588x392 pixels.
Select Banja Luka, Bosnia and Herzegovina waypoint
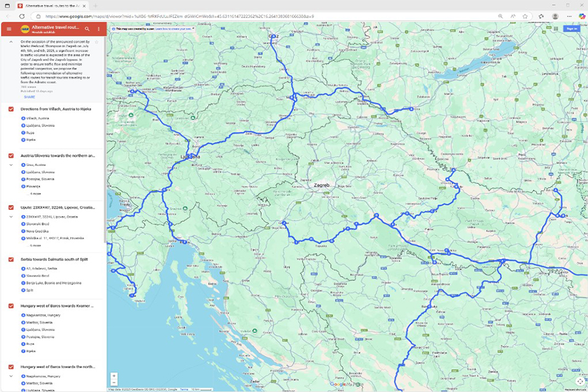54,283
